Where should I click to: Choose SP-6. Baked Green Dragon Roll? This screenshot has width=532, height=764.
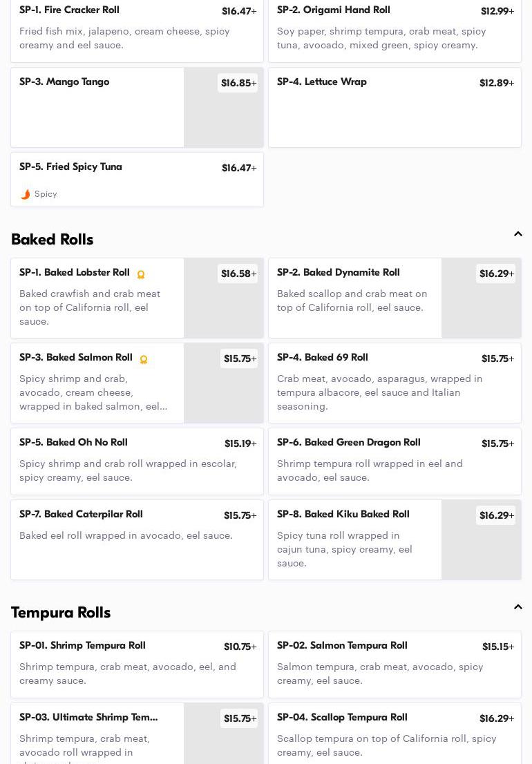(x=349, y=442)
